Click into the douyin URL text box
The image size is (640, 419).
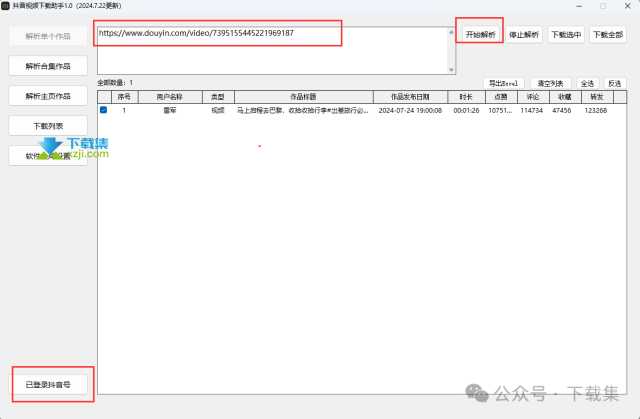pyautogui.click(x=273, y=51)
